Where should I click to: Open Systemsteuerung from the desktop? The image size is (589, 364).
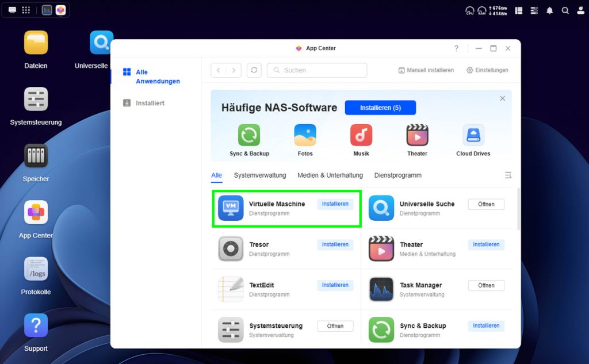pyautogui.click(x=36, y=99)
